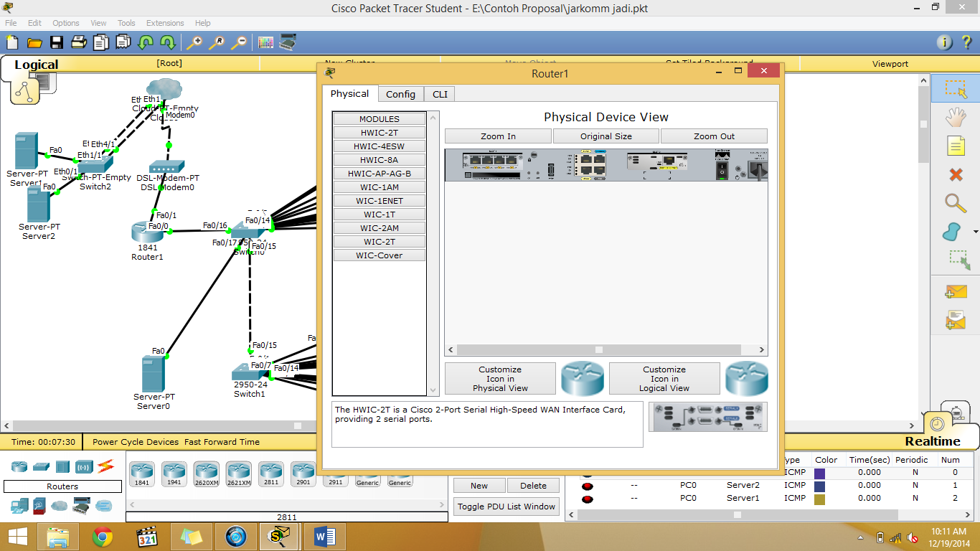This screenshot has height=551, width=980.
Task: Click Toggle PDU List Window button
Action: coord(507,507)
